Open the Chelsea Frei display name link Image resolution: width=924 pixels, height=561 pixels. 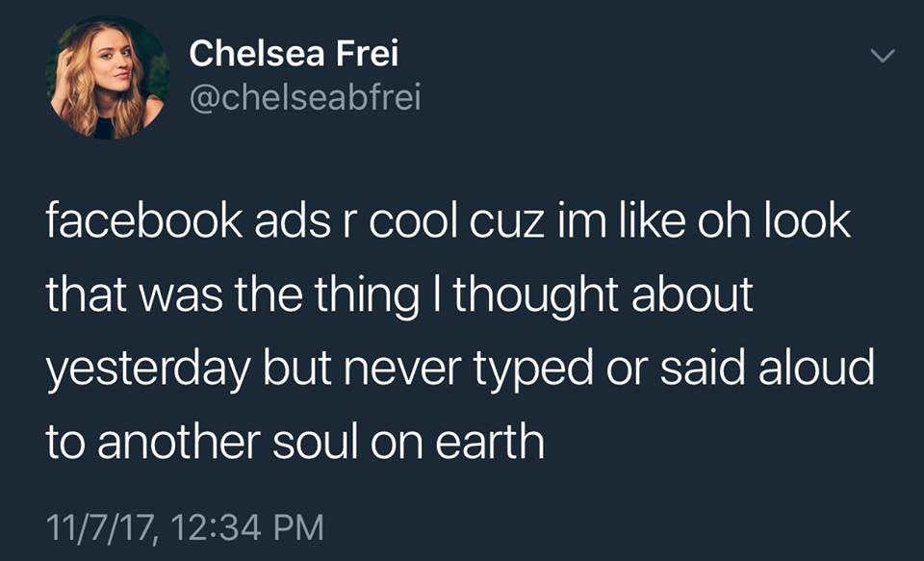click(x=294, y=55)
